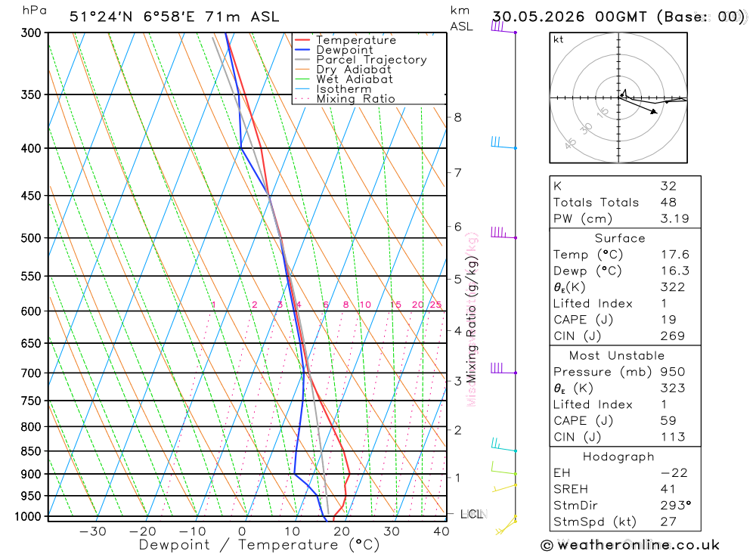The width and height of the screenshot is (756, 554).
Task: Click the LCL marker label
Action: click(x=472, y=514)
